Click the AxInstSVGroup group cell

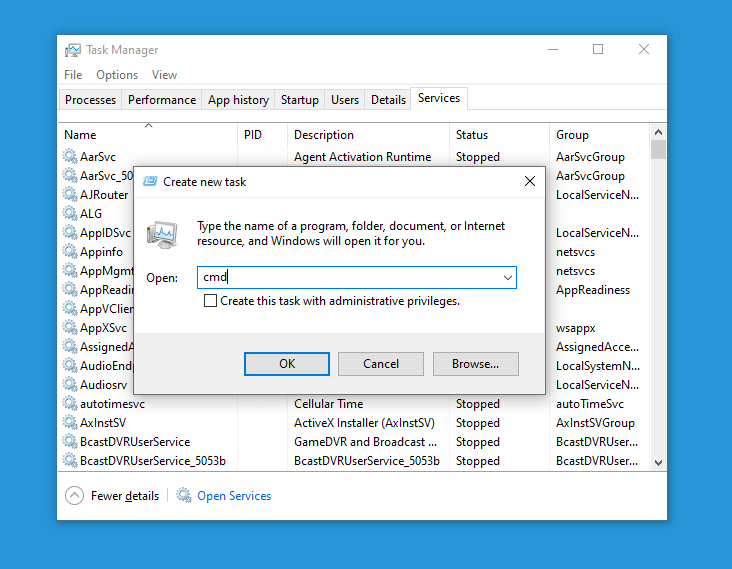(x=595, y=422)
